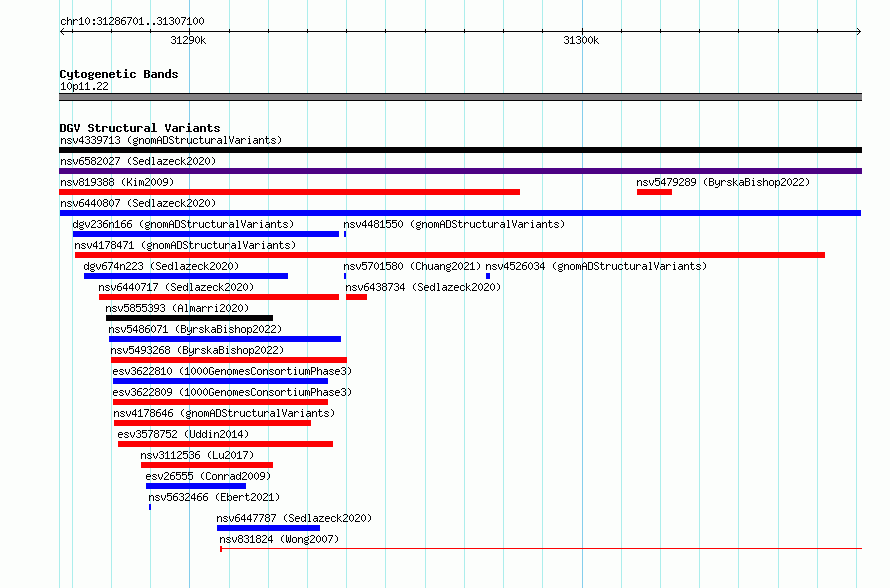Select the red nsv819388 variant bar
Viewport: 890px width, 588px height.
tap(289, 192)
